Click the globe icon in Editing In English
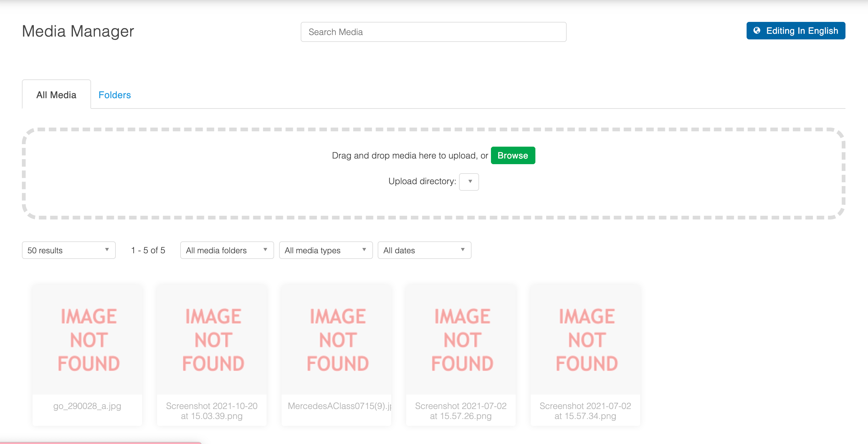Viewport: 868px width, 444px height. (x=757, y=31)
